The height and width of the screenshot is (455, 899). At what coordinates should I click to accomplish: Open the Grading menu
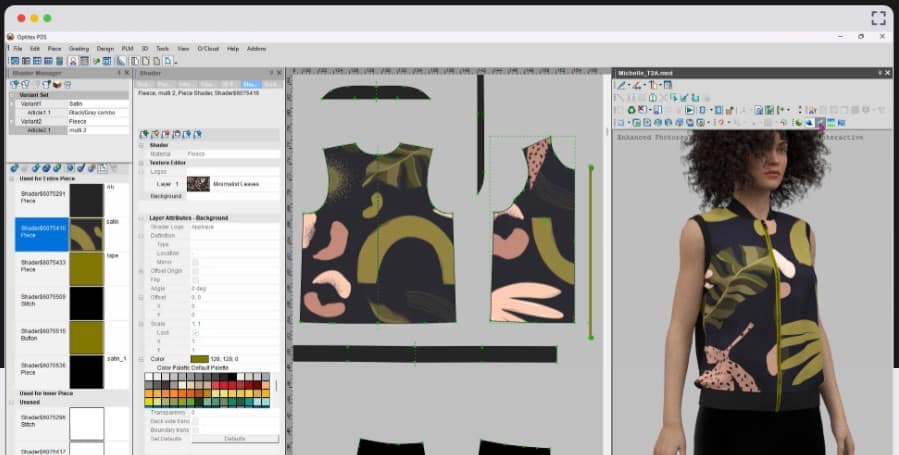click(79, 48)
